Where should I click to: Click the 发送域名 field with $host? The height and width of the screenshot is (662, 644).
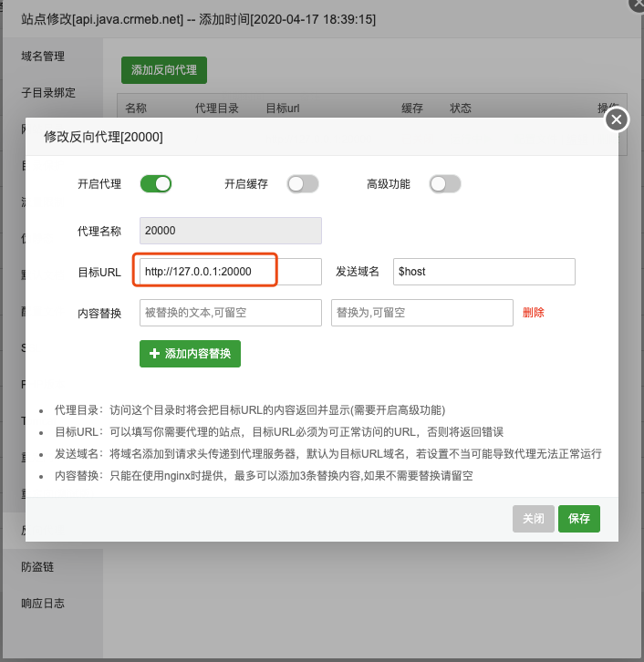(x=484, y=272)
